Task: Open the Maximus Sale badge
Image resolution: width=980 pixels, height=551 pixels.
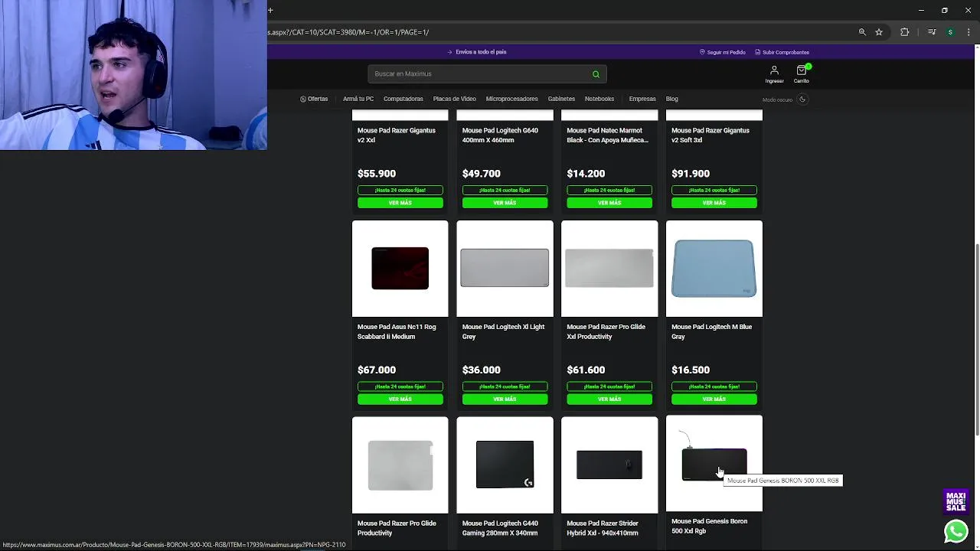Action: 955,501
